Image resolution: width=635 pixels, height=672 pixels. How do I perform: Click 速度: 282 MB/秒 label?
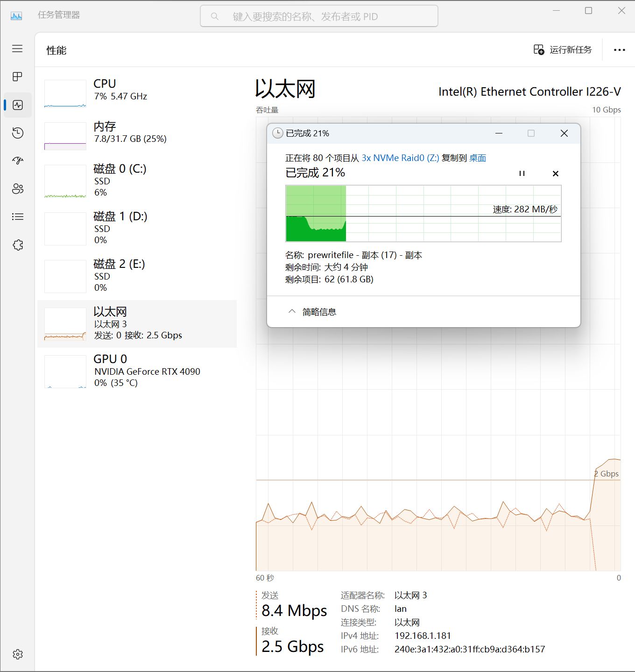tap(525, 209)
